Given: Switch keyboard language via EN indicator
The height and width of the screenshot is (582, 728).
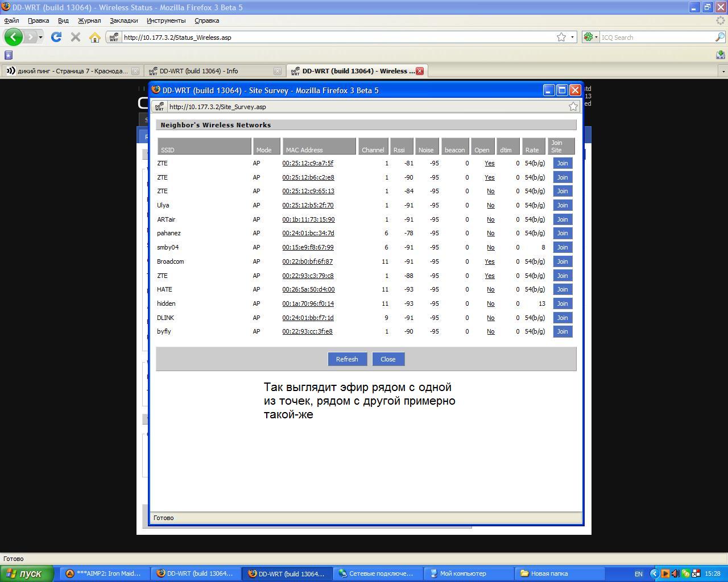Looking at the screenshot, I should 638,573.
